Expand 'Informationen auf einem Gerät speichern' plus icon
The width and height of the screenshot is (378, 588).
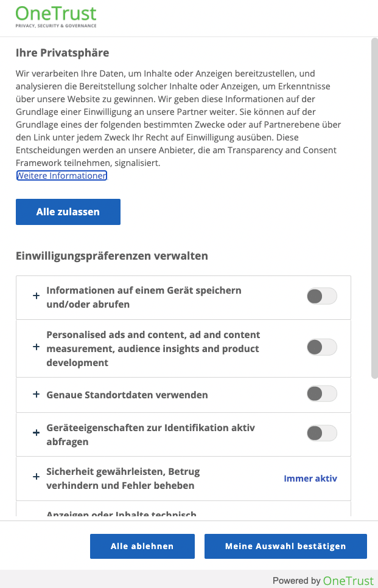pyautogui.click(x=36, y=297)
